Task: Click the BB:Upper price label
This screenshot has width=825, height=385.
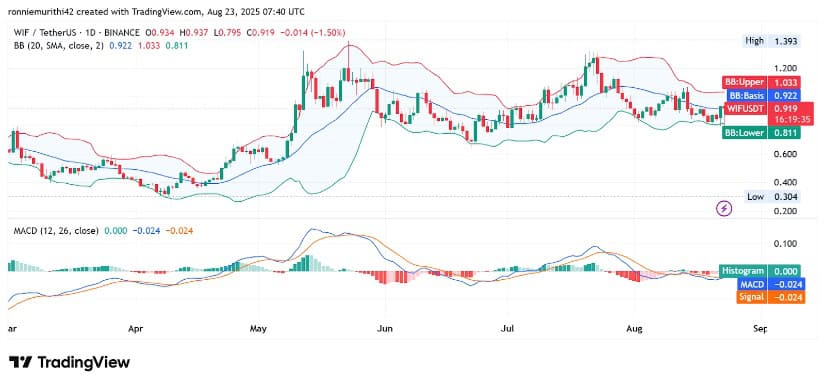Action: pos(761,83)
